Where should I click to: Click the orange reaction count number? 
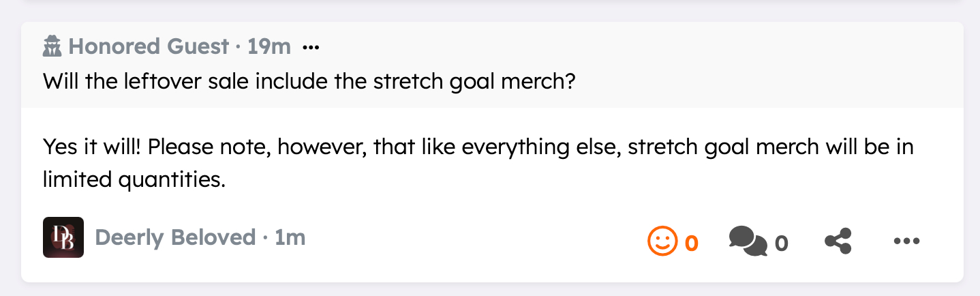point(691,243)
